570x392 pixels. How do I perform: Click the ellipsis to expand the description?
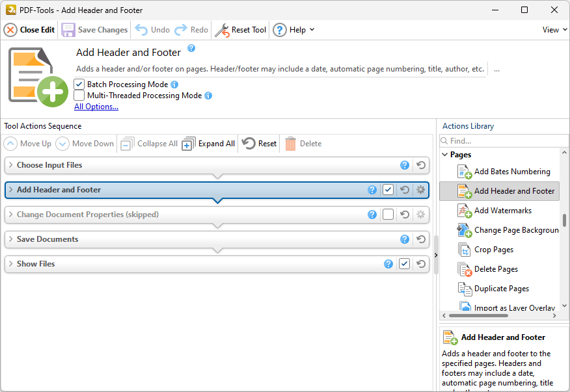pyautogui.click(x=497, y=70)
